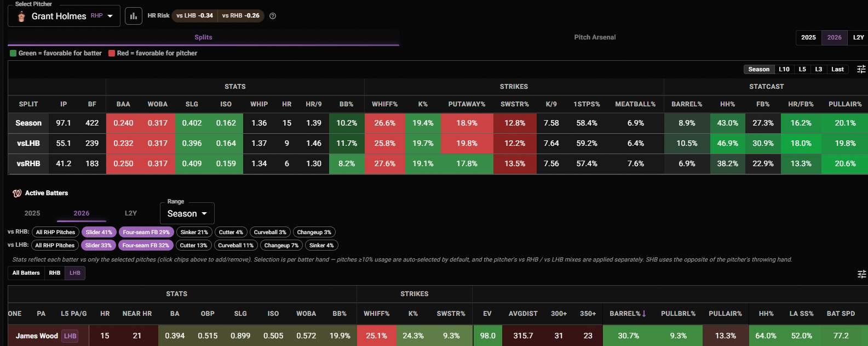Switch to the Pitch Arsenal tab
The height and width of the screenshot is (346, 868).
coord(595,37)
